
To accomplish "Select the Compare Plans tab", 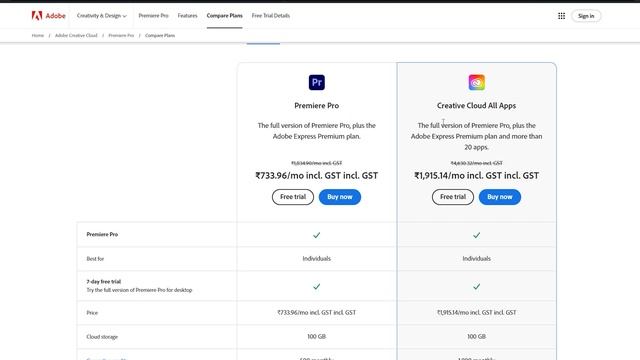I will (224, 16).
